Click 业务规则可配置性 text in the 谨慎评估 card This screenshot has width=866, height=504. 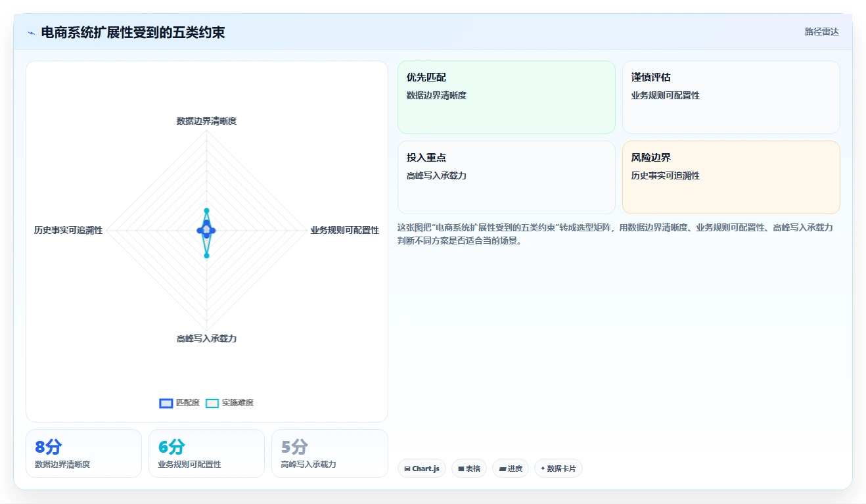666,96
